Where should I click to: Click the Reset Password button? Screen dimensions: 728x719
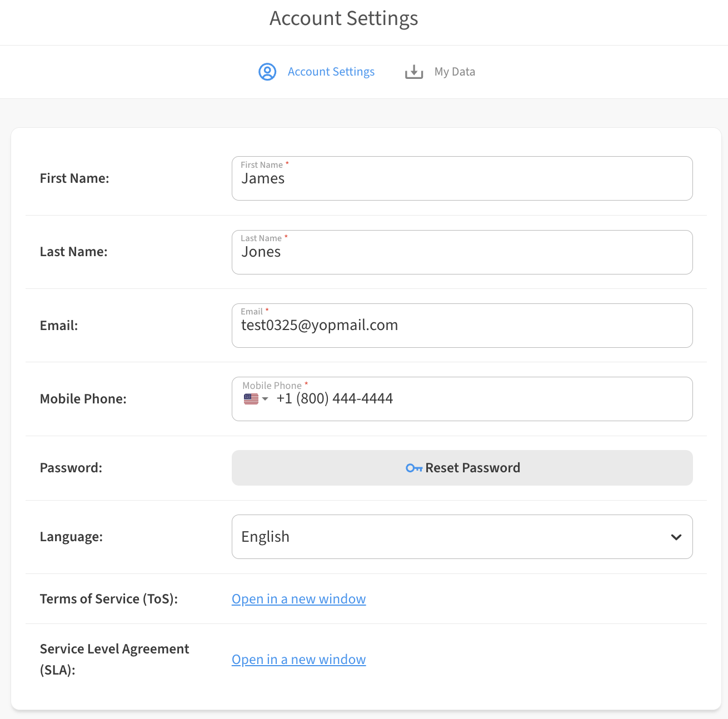point(462,468)
